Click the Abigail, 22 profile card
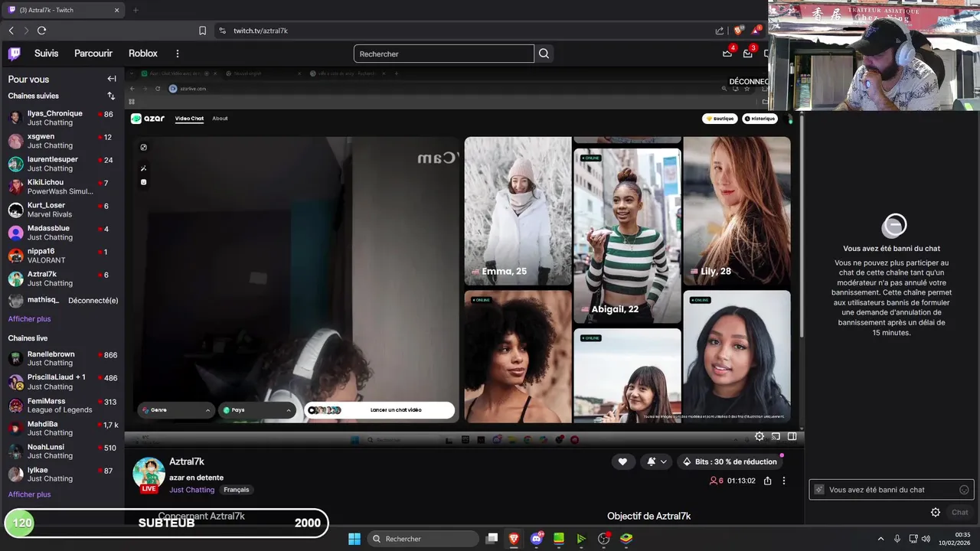Image resolution: width=980 pixels, height=551 pixels. point(627,236)
